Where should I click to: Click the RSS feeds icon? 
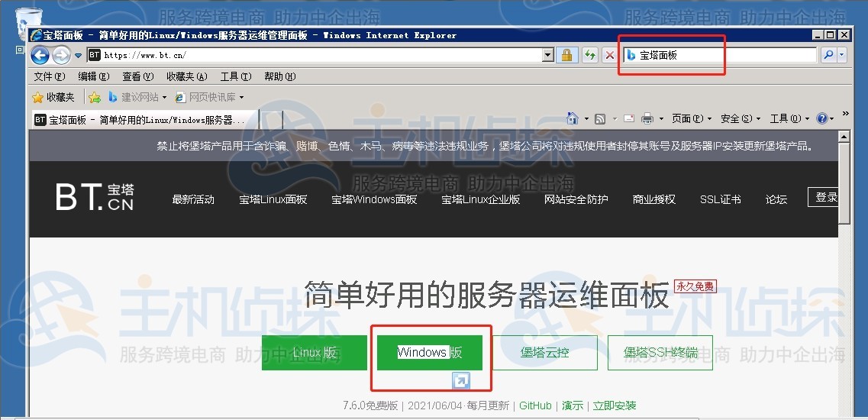599,118
